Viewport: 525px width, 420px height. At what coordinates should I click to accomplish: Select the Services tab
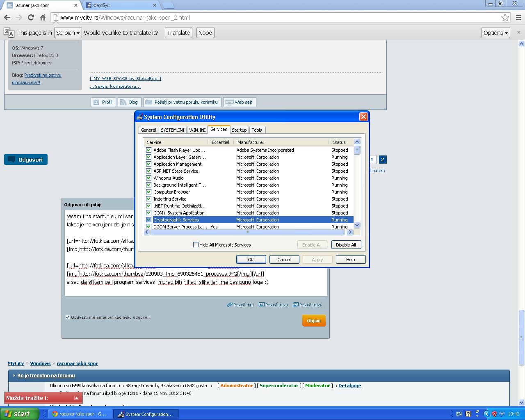click(219, 129)
